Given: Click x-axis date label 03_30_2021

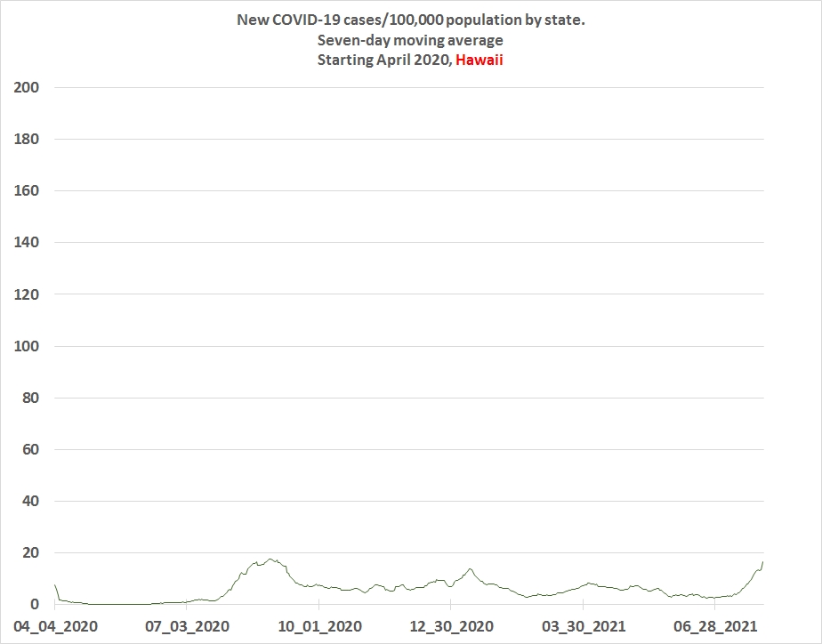Looking at the screenshot, I should click(584, 626).
